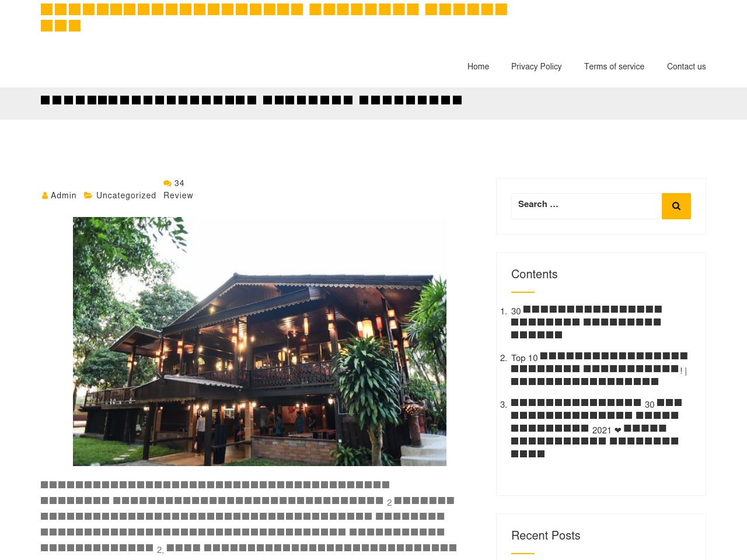Image resolution: width=747 pixels, height=560 pixels.
Task: Open the 34 Review comments link
Action: 178,190
